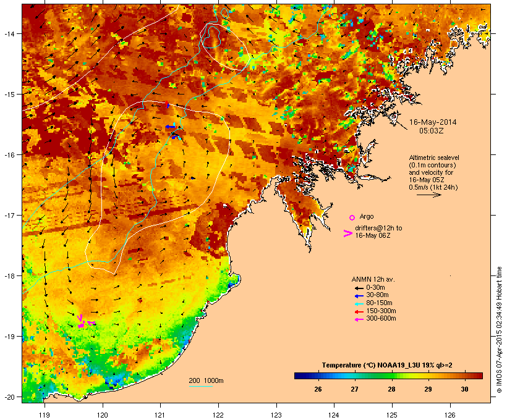
Task: Click the longitude axis label 125
Action: tap(392, 415)
